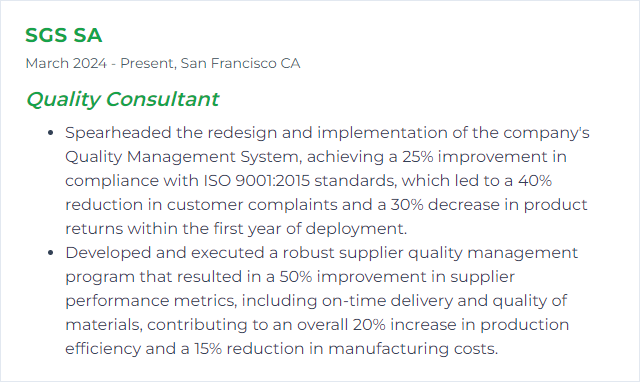Viewport: 640px width, 382px height.
Task: Click the SGS SA company heading
Action: coord(63,35)
